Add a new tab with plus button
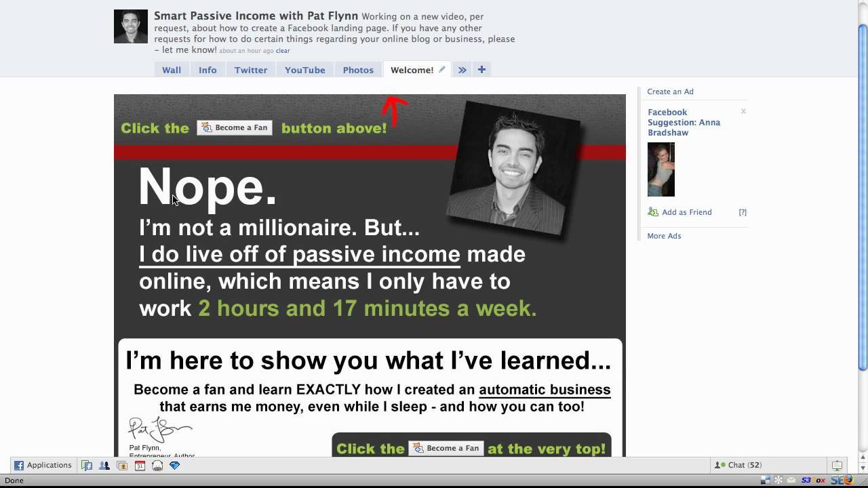This screenshot has width=868, height=488. coord(481,69)
